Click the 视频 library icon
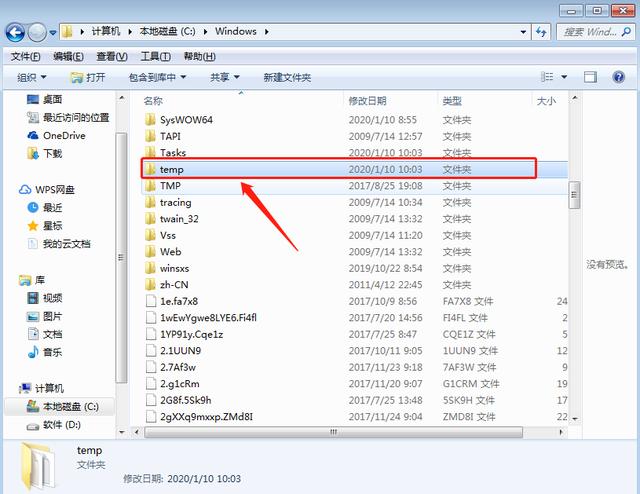The width and height of the screenshot is (640, 494). point(33,298)
